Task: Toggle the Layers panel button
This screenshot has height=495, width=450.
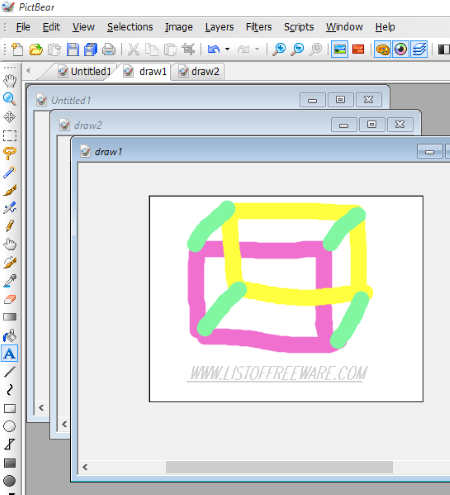Action: [419, 49]
